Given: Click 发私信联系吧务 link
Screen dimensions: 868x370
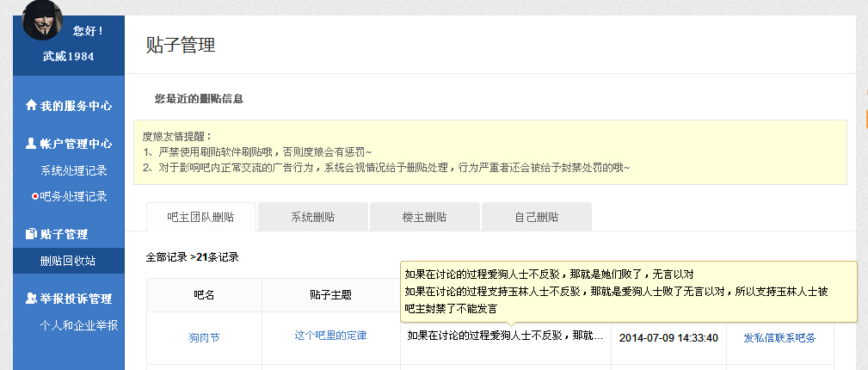Looking at the screenshot, I should pyautogui.click(x=779, y=337).
